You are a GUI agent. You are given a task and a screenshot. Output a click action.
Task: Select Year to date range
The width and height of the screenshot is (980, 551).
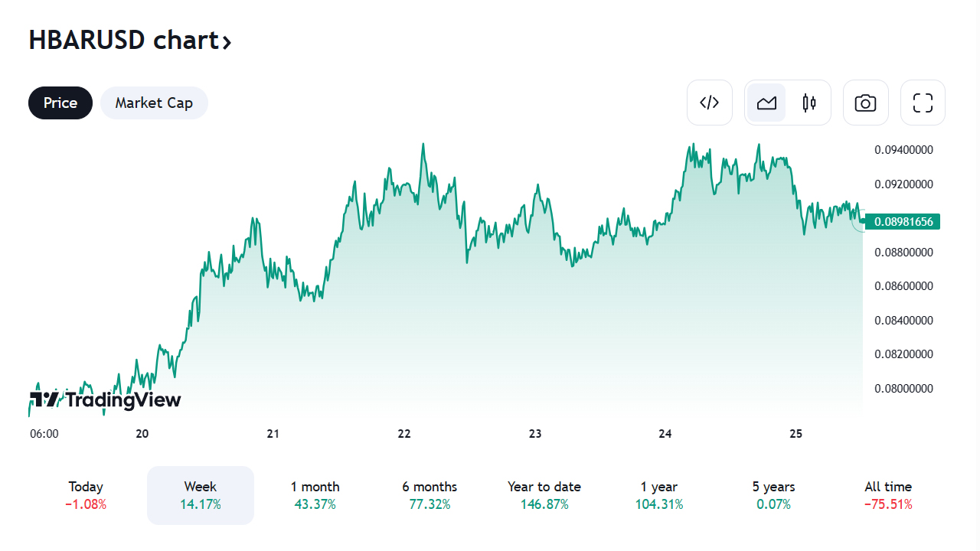tap(544, 495)
